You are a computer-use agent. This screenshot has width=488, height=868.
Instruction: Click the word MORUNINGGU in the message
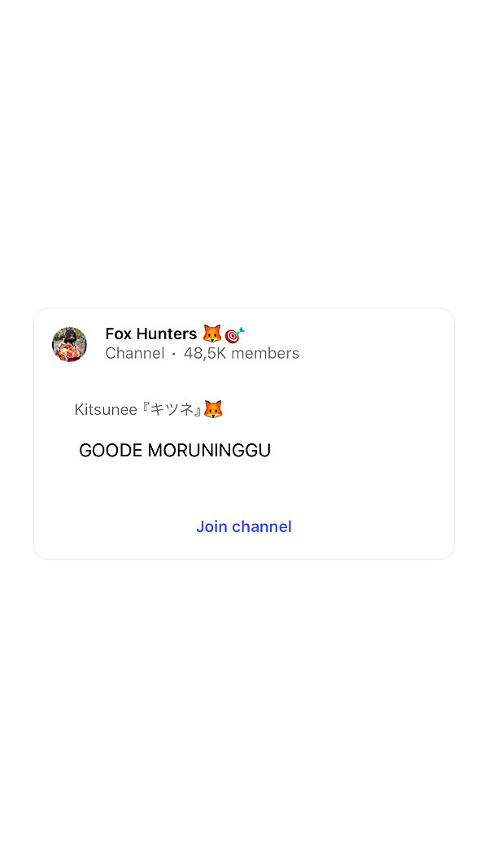209,451
